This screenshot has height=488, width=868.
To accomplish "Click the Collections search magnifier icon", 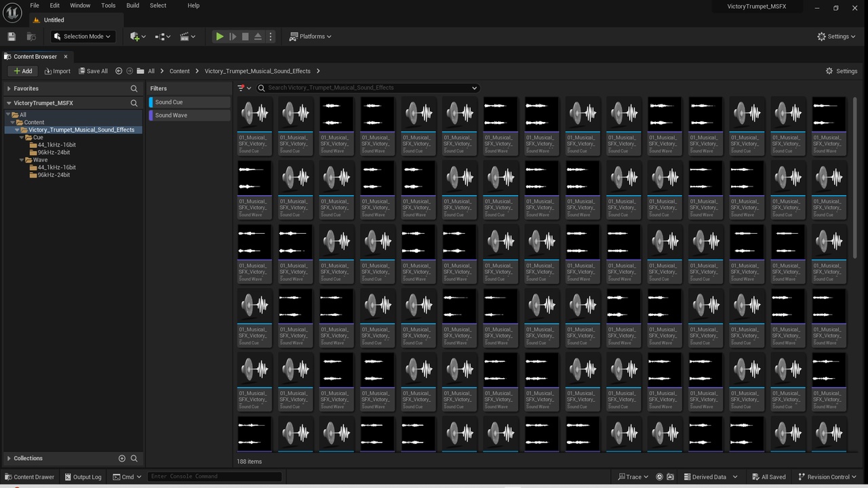I will tap(134, 458).
